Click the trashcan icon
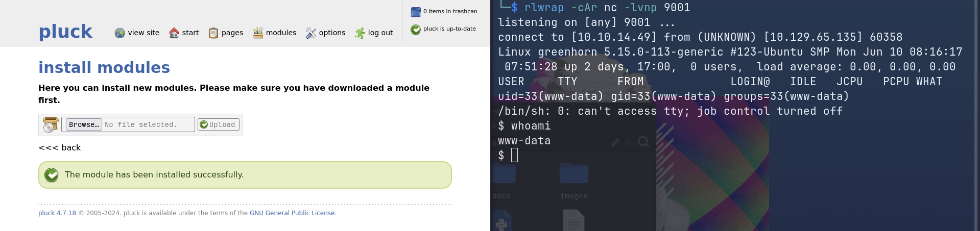The height and width of the screenshot is (231, 980). 416,12
